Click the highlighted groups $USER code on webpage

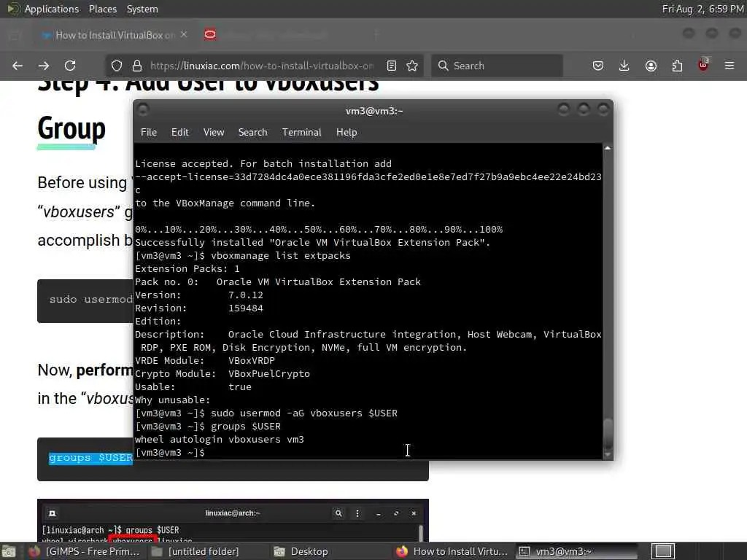[x=90, y=458]
